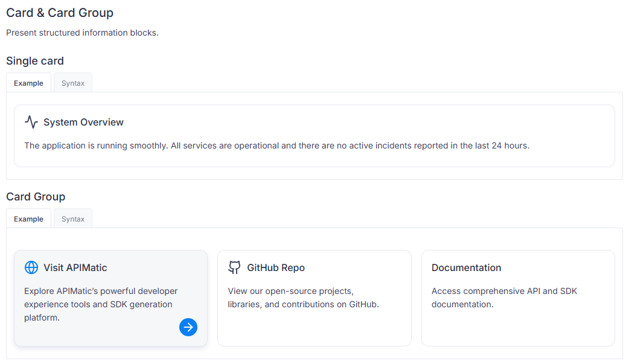Image resolution: width=629 pixels, height=364 pixels.
Task: Switch to Syntax tab under Single card
Action: coord(73,83)
